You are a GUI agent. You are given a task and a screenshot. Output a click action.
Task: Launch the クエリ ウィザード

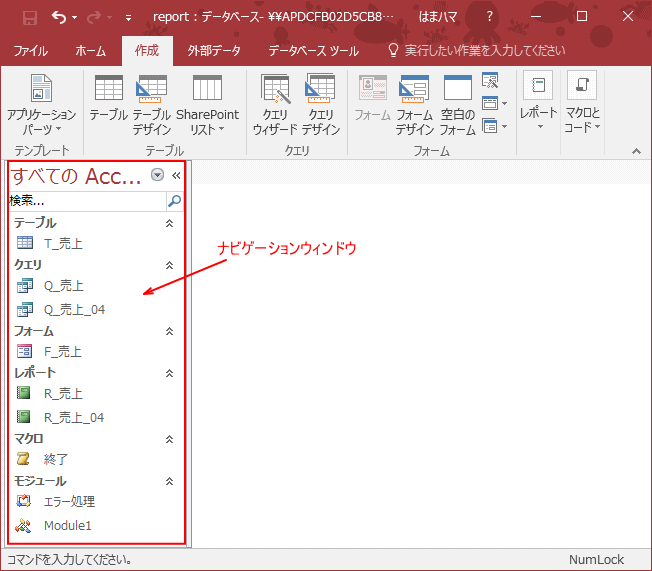[x=275, y=104]
